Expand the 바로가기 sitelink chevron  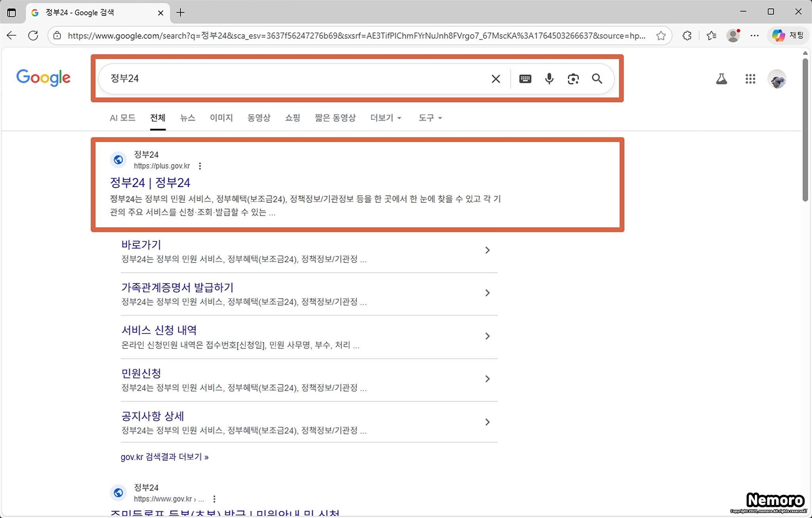[x=487, y=250]
